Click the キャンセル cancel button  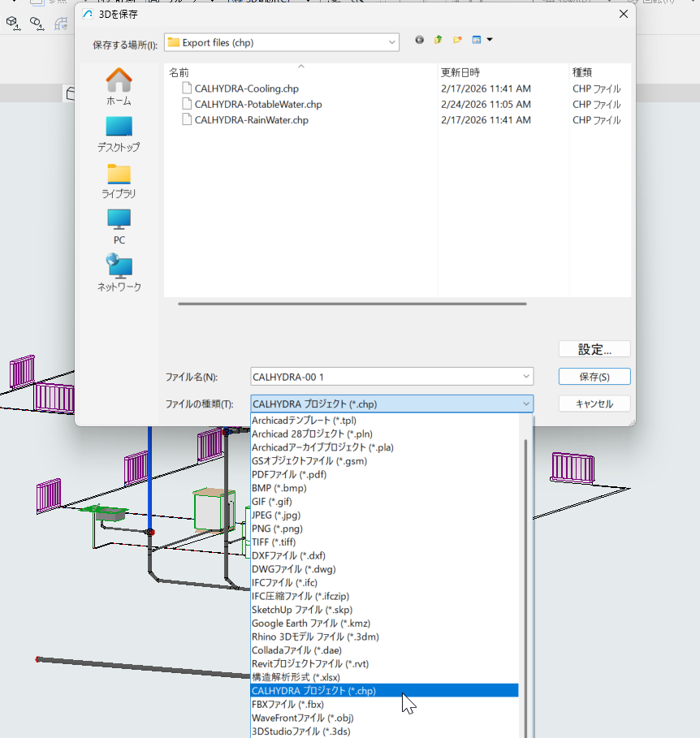click(594, 404)
